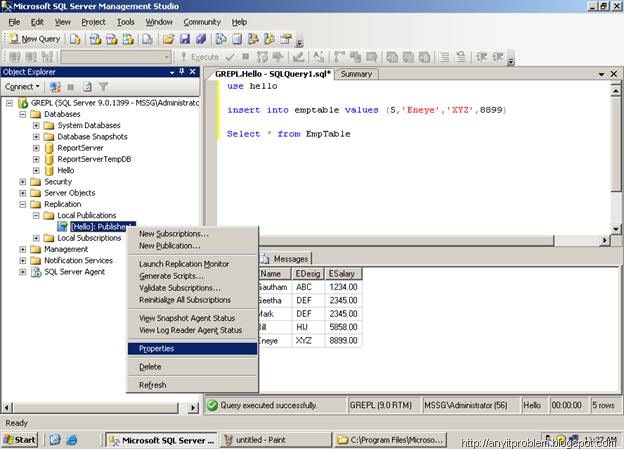
Task: Click the Database Engine Query icon beside New Query
Action: pos(75,39)
